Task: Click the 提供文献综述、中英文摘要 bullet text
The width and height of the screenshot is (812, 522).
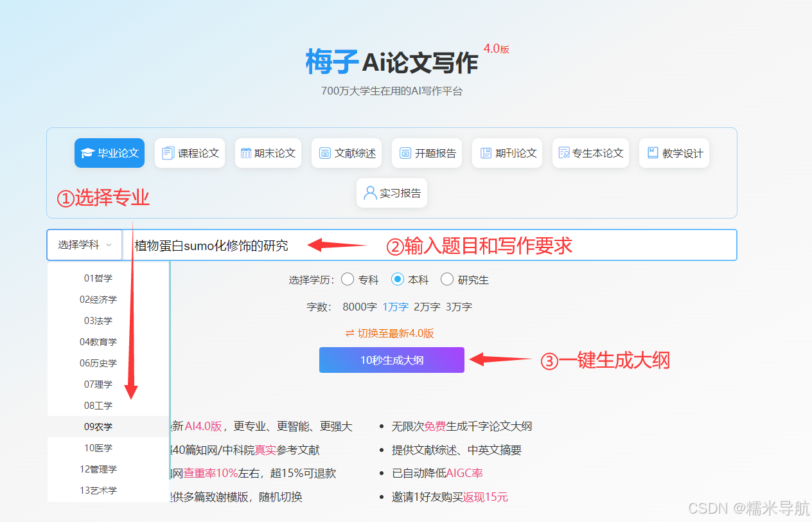Action: (x=457, y=450)
